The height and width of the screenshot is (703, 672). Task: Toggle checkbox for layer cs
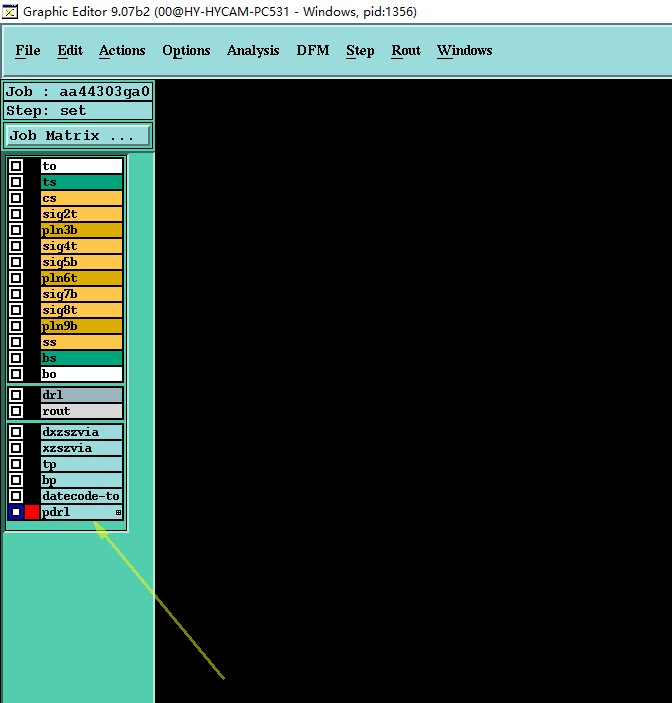coord(16,198)
